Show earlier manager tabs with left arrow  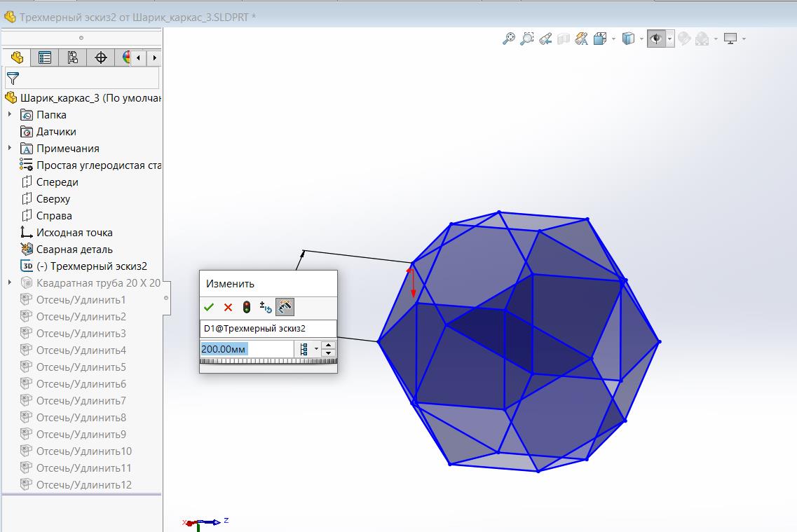[x=138, y=58]
